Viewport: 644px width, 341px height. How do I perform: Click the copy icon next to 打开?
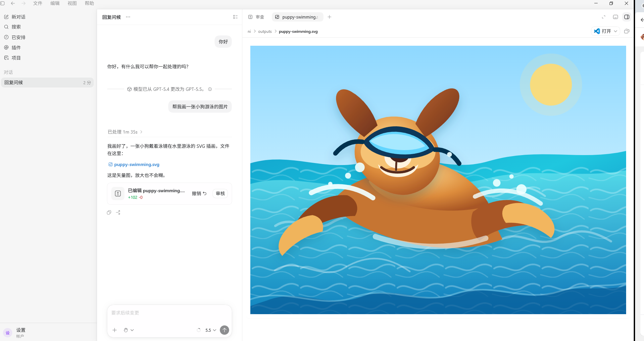(626, 31)
